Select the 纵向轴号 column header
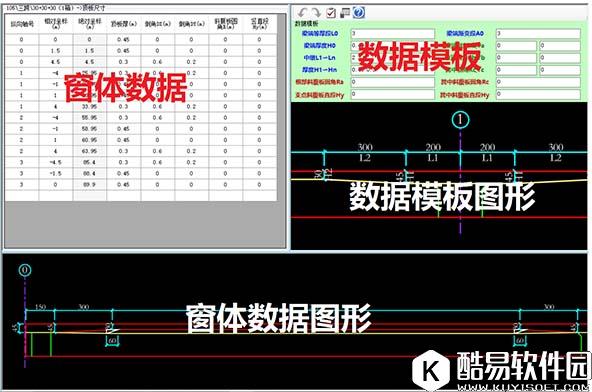592x392 pixels. pos(22,24)
